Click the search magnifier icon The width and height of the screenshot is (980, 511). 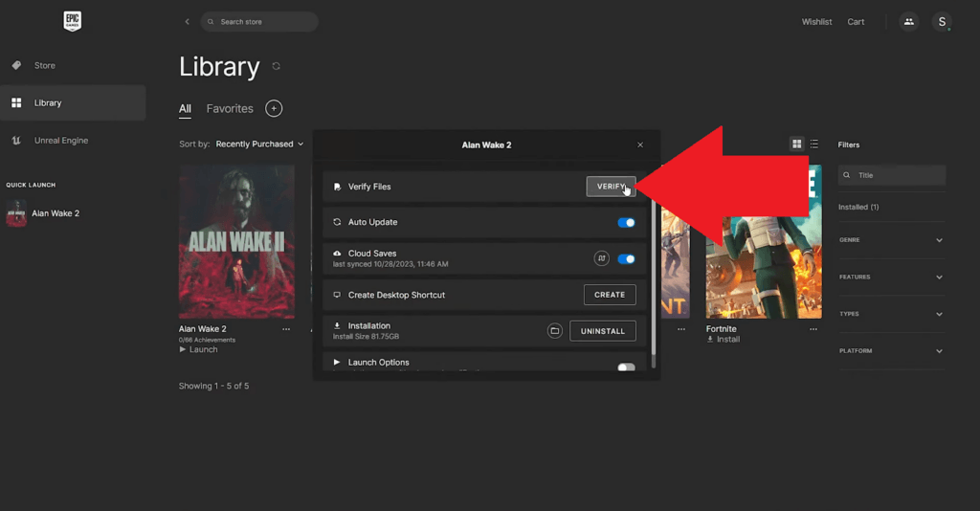click(211, 22)
